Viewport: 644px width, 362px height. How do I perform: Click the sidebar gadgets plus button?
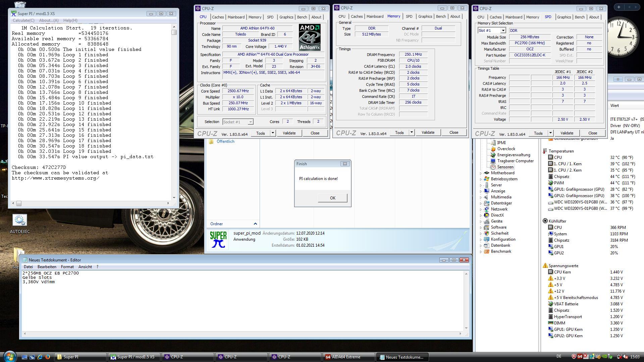point(619,7)
